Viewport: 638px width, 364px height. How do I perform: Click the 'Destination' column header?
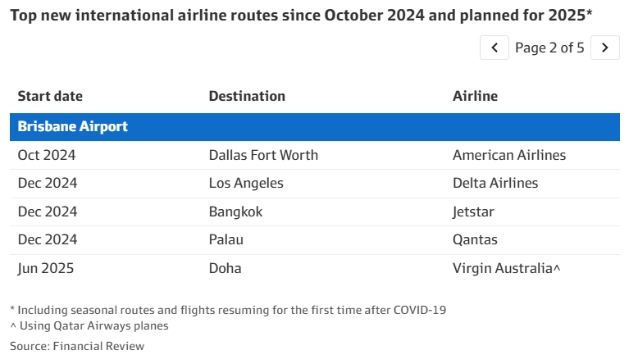[x=247, y=96]
